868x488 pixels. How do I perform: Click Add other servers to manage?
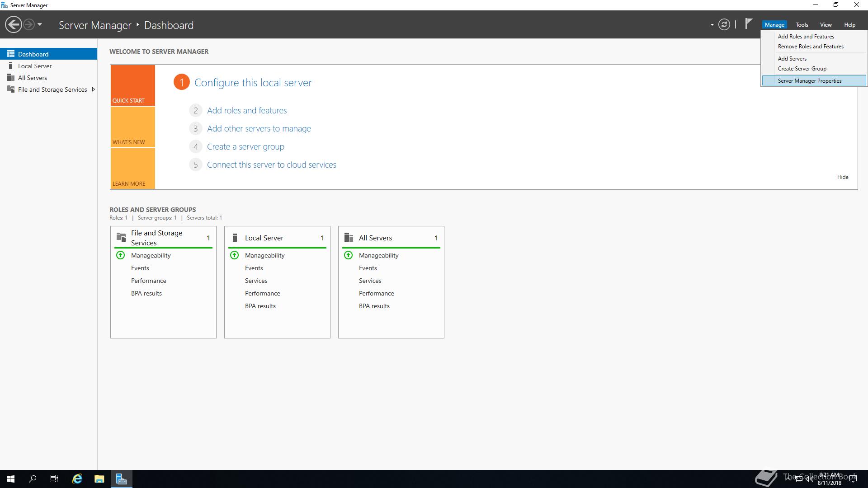(x=259, y=128)
